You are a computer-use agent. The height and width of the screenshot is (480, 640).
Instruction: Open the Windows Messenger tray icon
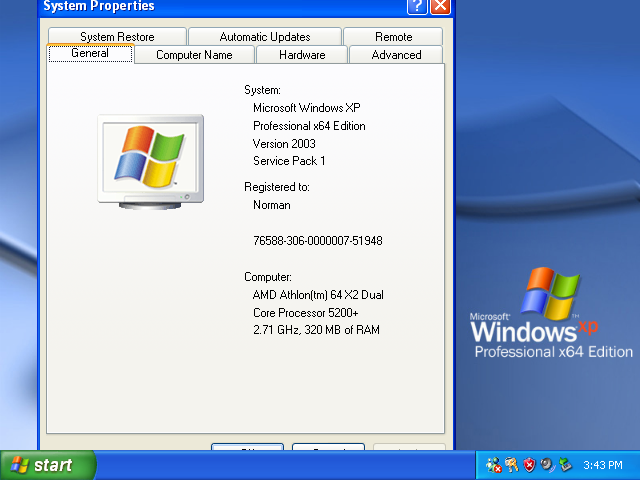(x=493, y=465)
